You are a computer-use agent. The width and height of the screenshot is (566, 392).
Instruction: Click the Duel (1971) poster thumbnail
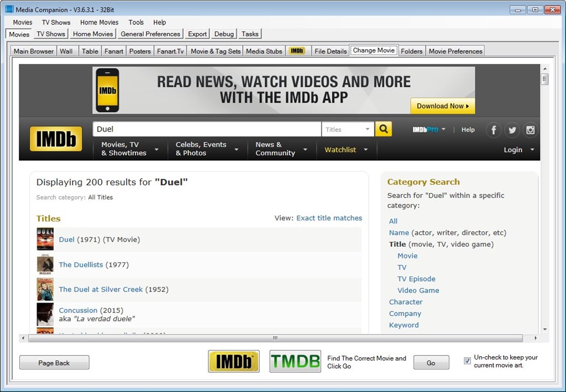[45, 239]
